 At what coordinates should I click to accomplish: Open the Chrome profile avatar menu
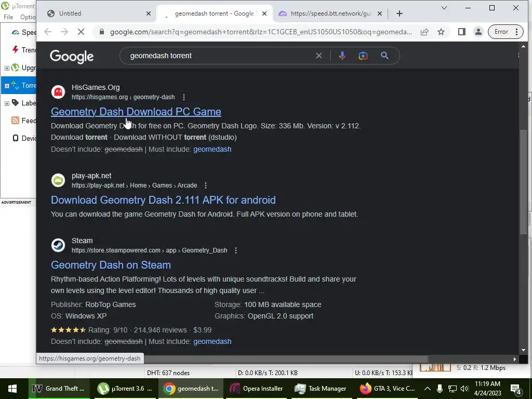tap(478, 32)
